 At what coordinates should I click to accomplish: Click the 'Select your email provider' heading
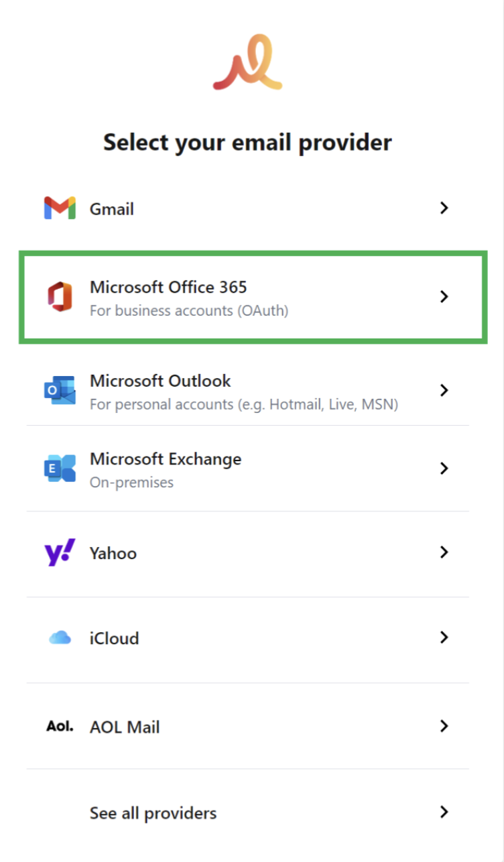(x=247, y=143)
